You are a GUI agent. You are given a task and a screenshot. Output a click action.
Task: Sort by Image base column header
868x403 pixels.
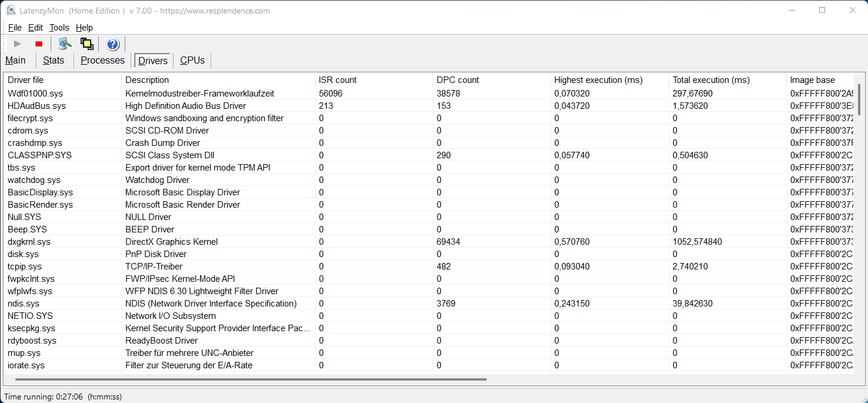(x=820, y=80)
